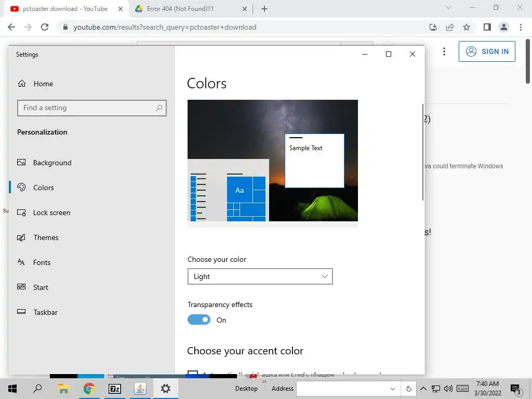Switch to Error 404 Not Found tab
Screen dimensions: 532x399
(180, 9)
